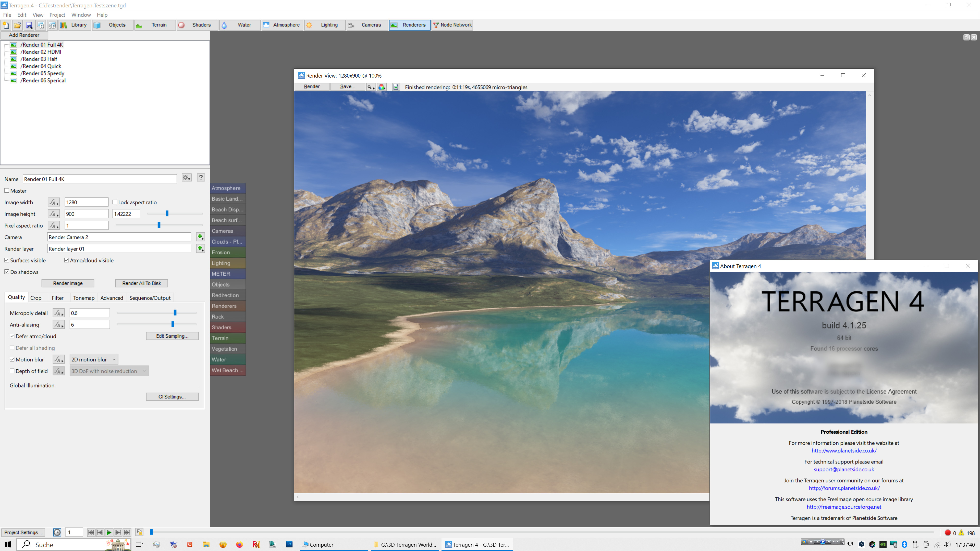This screenshot has height=551, width=980.
Task: Switch to Water layout
Action: [240, 25]
